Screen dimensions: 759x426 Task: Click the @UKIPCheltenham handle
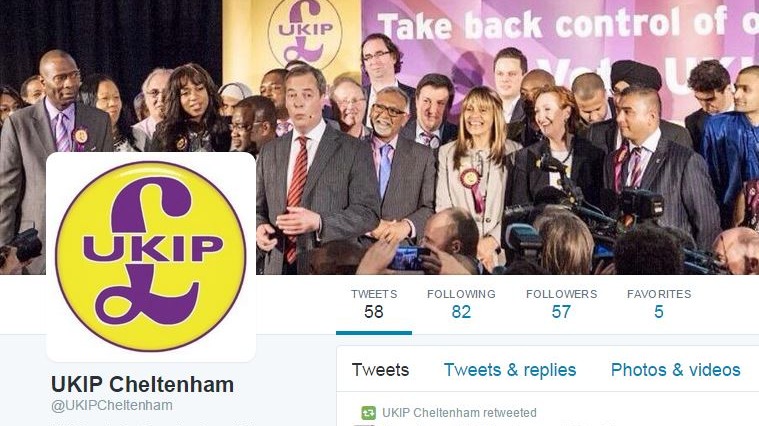112,405
